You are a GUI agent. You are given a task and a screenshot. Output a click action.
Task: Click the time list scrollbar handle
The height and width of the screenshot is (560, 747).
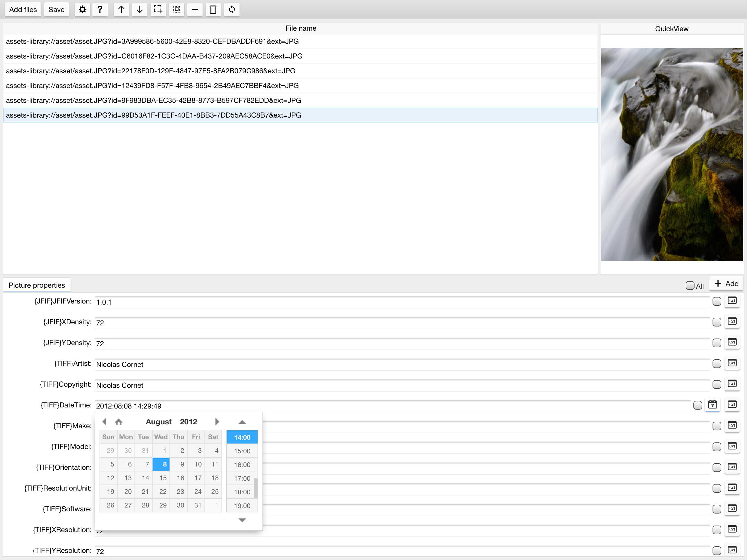click(256, 488)
